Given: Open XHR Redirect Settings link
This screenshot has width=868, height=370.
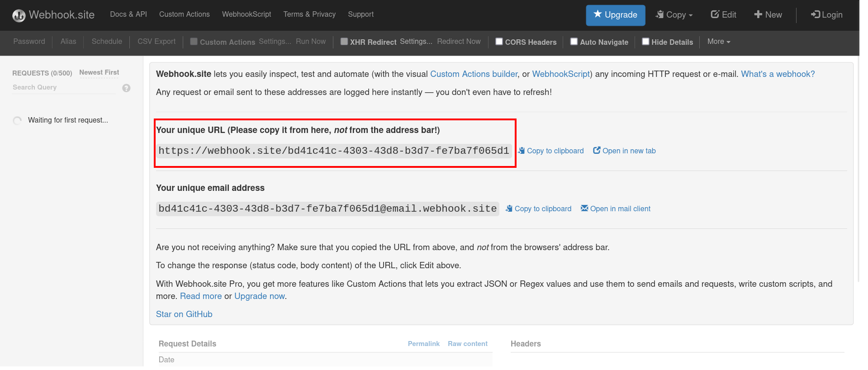Looking at the screenshot, I should 416,42.
